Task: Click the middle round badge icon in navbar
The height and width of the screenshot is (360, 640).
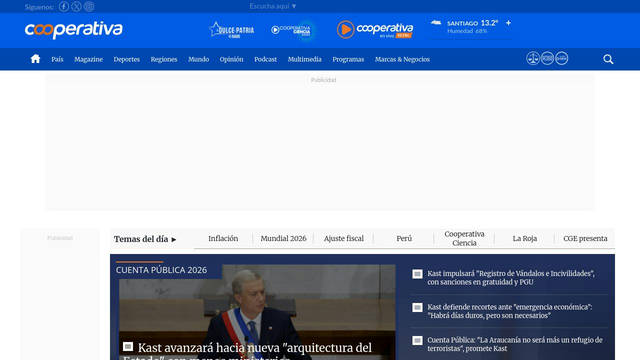Action: (547, 58)
